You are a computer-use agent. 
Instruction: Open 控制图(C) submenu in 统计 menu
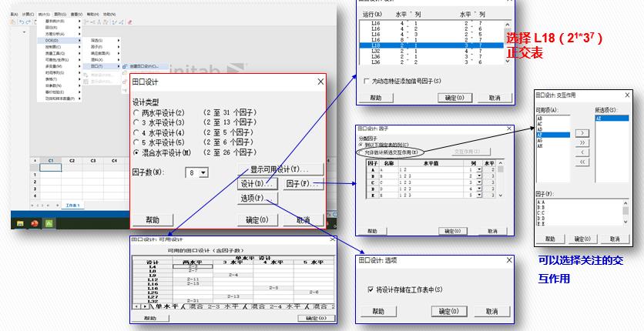(59, 47)
